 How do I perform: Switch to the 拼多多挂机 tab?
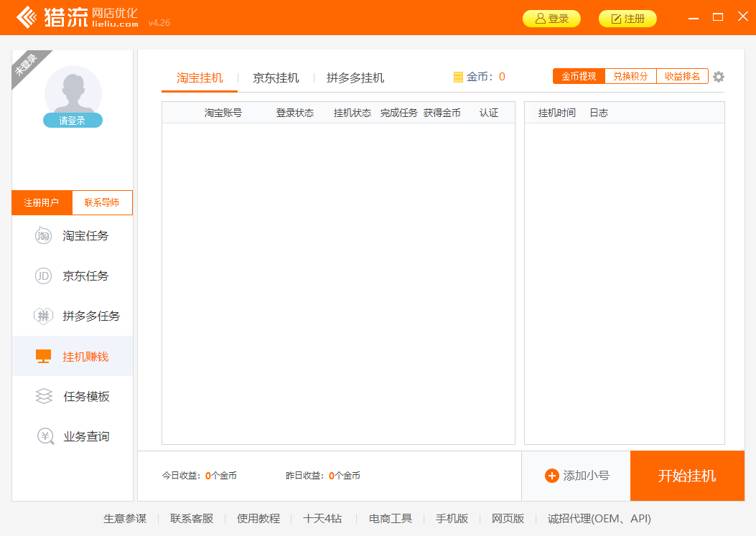click(355, 77)
